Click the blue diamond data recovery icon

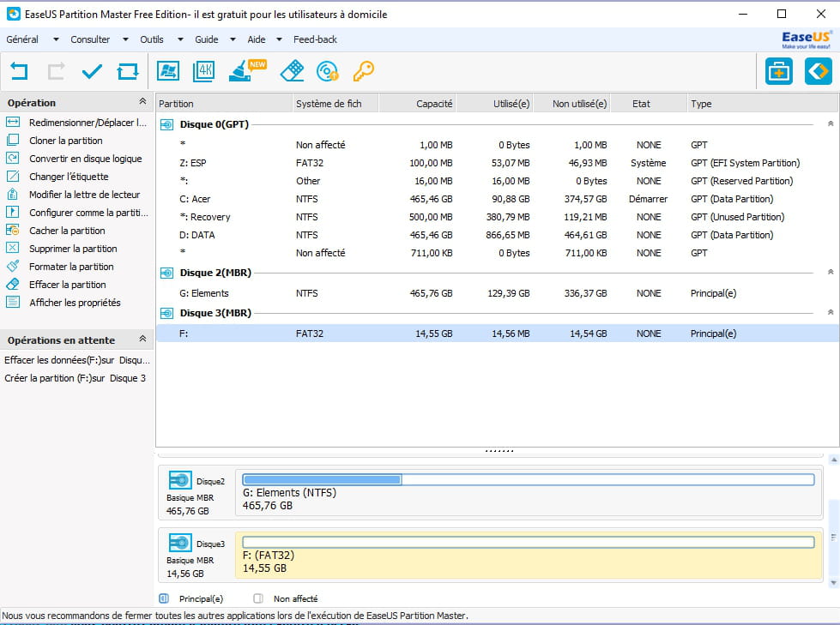818,71
